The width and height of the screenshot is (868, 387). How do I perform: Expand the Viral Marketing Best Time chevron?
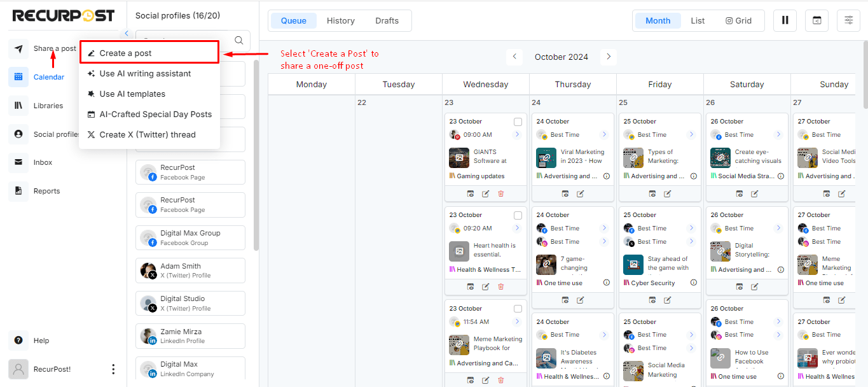[604, 135]
